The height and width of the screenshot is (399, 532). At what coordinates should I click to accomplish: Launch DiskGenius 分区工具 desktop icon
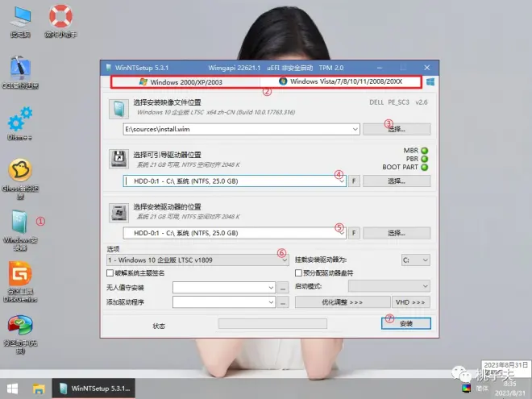pos(20,282)
